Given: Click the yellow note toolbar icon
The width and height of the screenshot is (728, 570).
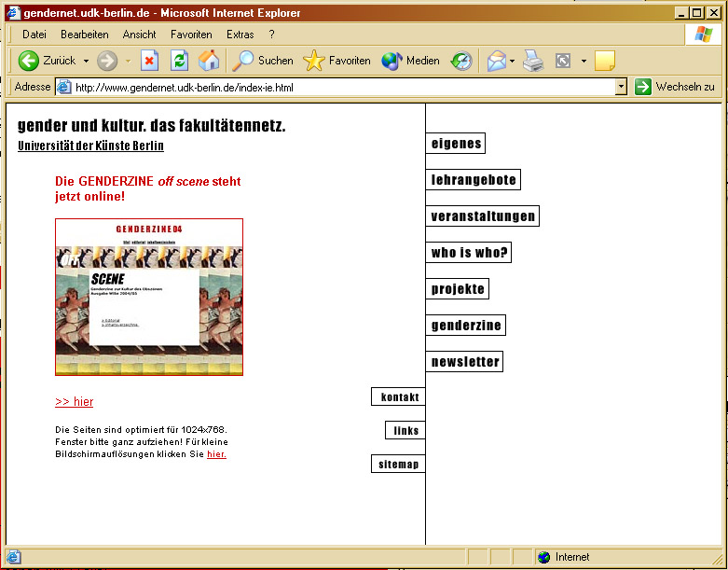Looking at the screenshot, I should (605, 61).
